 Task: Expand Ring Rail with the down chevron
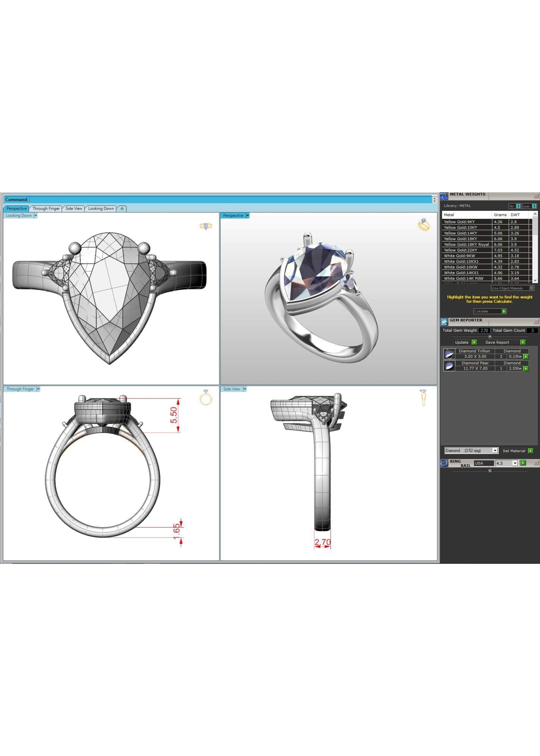(489, 471)
